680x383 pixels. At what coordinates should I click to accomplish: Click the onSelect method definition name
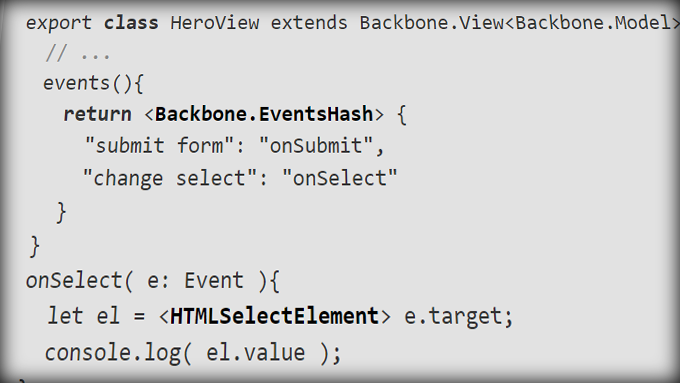tap(75, 280)
